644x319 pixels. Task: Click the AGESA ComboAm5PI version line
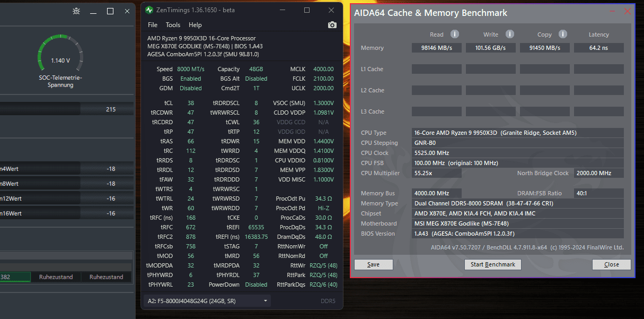click(x=203, y=54)
